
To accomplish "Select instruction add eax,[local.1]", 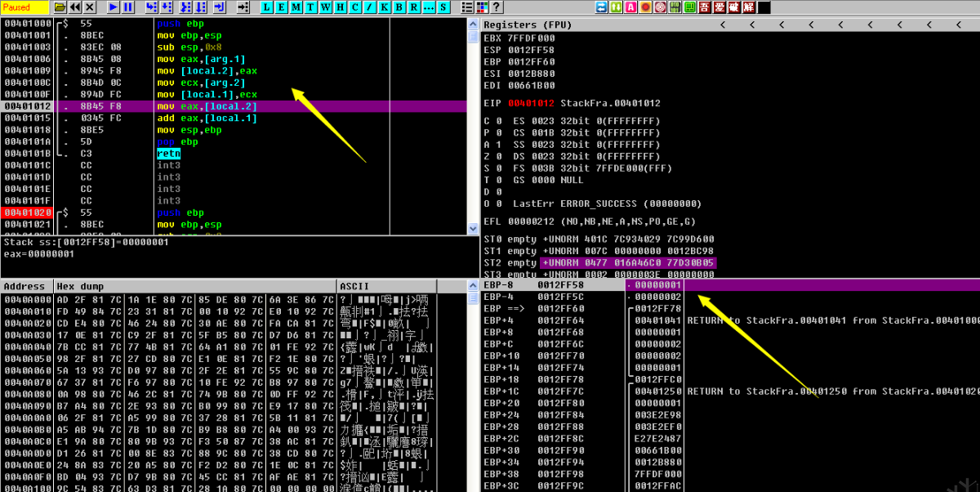I will pyautogui.click(x=207, y=119).
